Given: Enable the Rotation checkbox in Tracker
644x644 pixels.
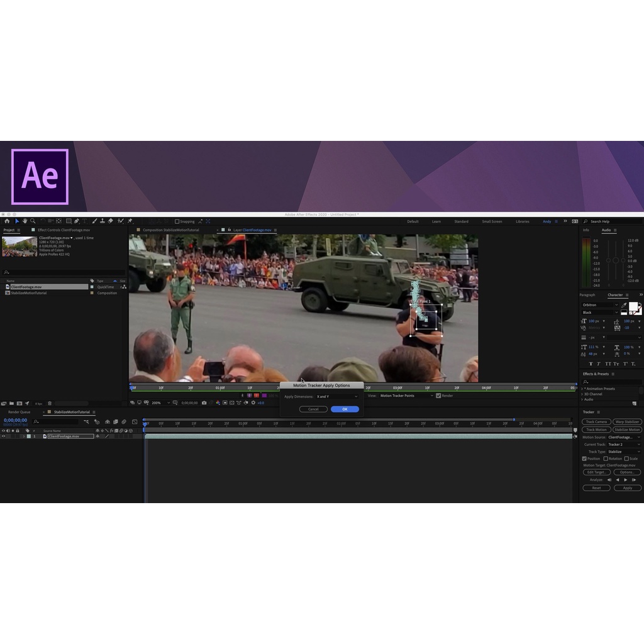Looking at the screenshot, I should pos(606,458).
